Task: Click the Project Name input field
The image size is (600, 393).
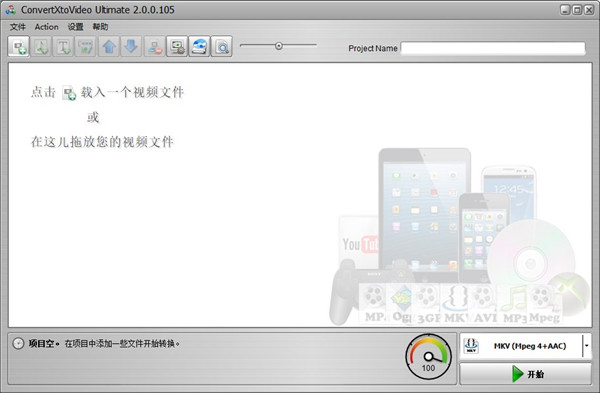Action: (x=493, y=48)
